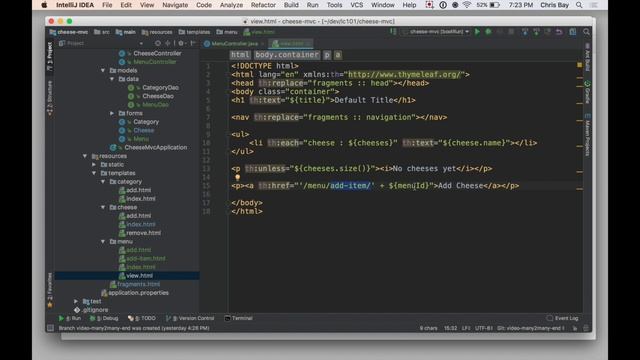Click the body.container breadcrumb above the editor
This screenshot has width=640, height=360.
[287, 55]
